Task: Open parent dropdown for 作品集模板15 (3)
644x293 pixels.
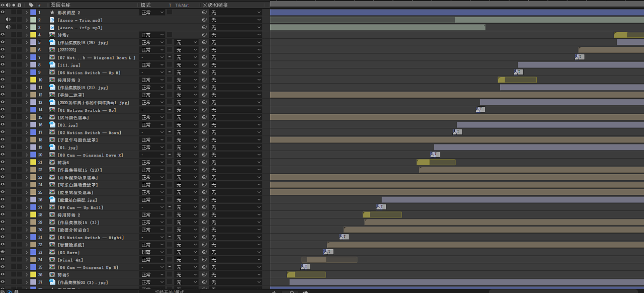Action: [x=236, y=222]
